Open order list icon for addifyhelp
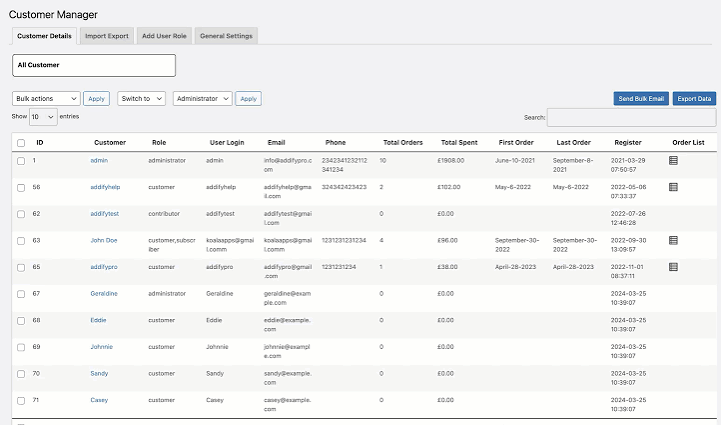The height and width of the screenshot is (425, 721). pyautogui.click(x=673, y=187)
